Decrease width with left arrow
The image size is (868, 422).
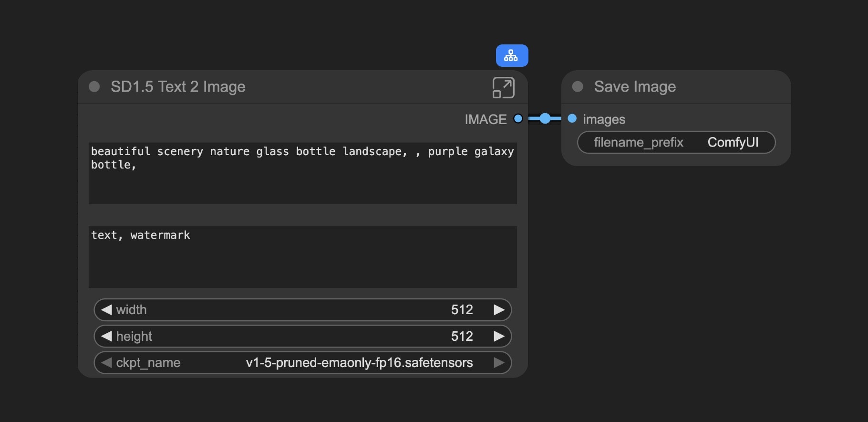point(106,310)
